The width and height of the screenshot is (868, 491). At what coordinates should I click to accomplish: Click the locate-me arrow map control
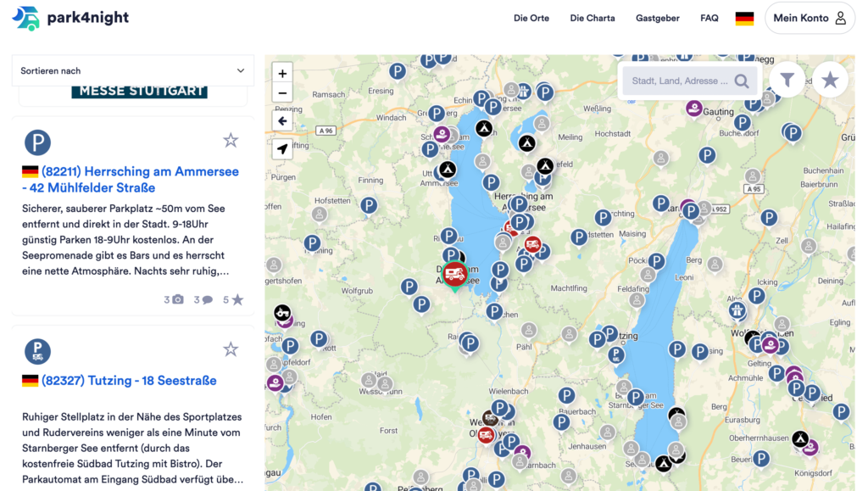[282, 149]
